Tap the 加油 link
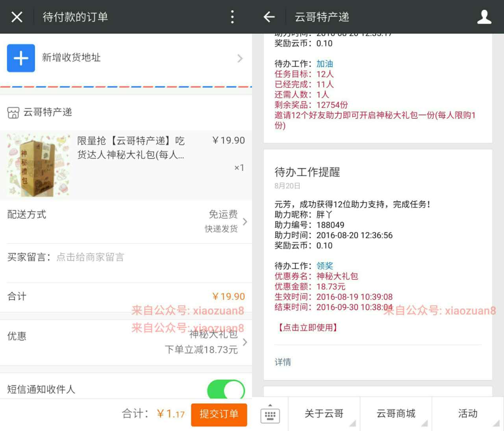 click(325, 64)
